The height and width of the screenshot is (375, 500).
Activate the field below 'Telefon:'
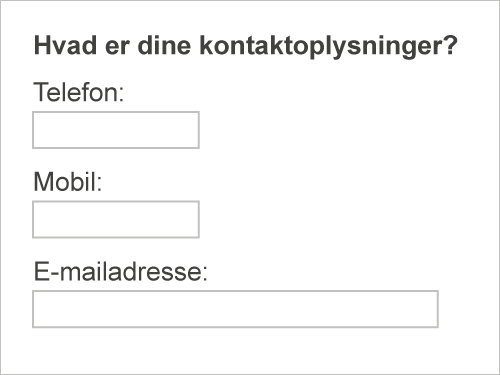[116, 130]
